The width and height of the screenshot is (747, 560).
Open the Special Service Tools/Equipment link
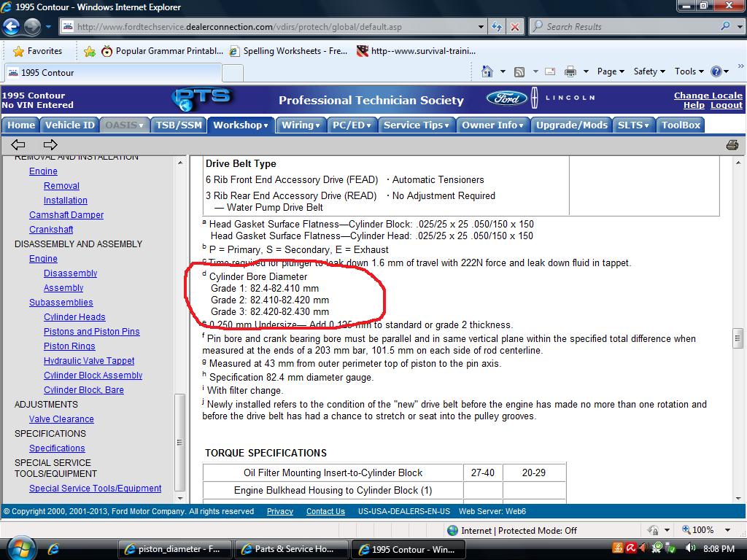click(96, 488)
